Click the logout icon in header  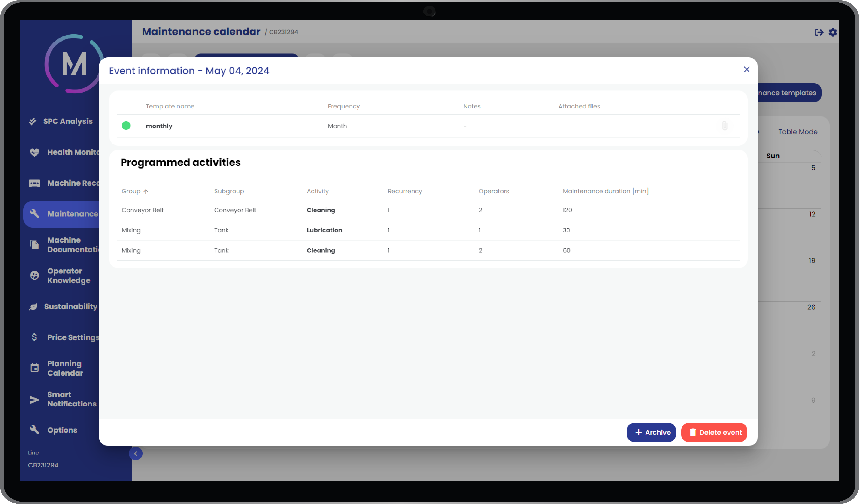tap(819, 32)
